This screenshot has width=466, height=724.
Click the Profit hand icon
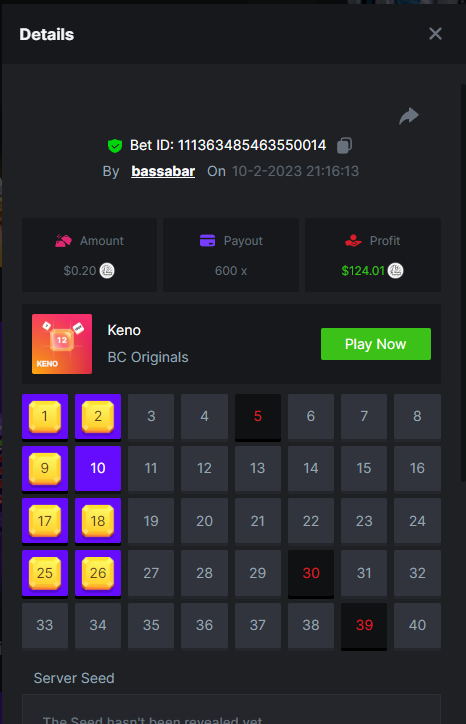(x=353, y=241)
